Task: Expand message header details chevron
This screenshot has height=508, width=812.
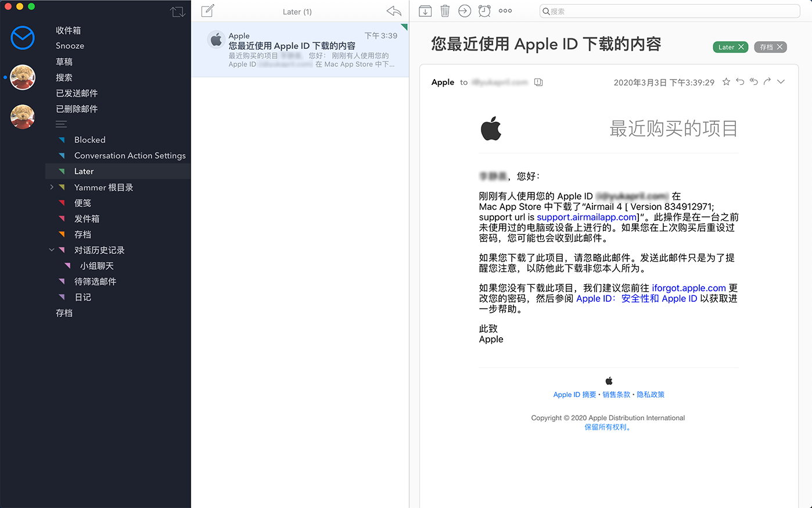Action: click(x=781, y=82)
